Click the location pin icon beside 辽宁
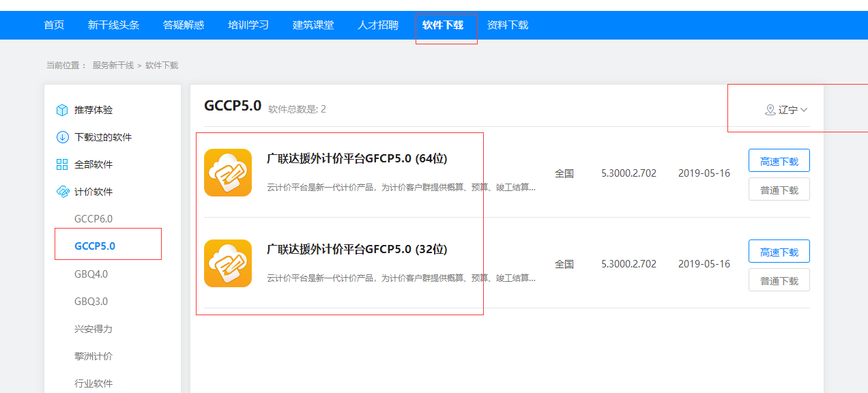The height and width of the screenshot is (393, 868). click(x=770, y=110)
